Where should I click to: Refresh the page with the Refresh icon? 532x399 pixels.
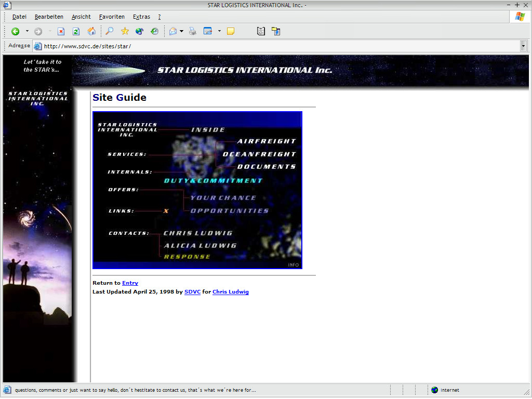coord(76,32)
